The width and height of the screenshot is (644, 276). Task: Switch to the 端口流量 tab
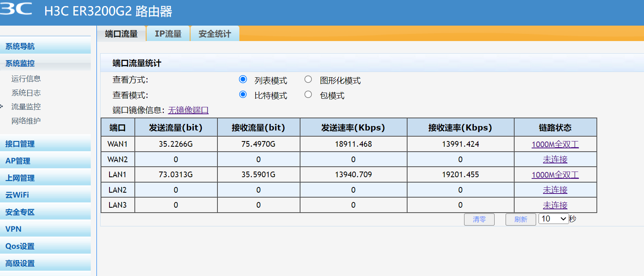click(121, 34)
